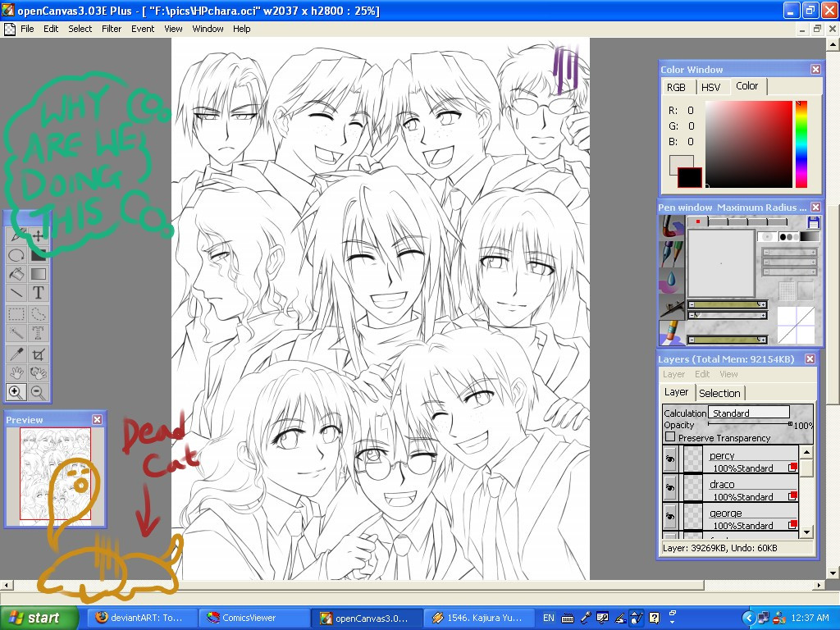Open the Event menu
Viewport: 840px width, 630px height.
(x=143, y=29)
